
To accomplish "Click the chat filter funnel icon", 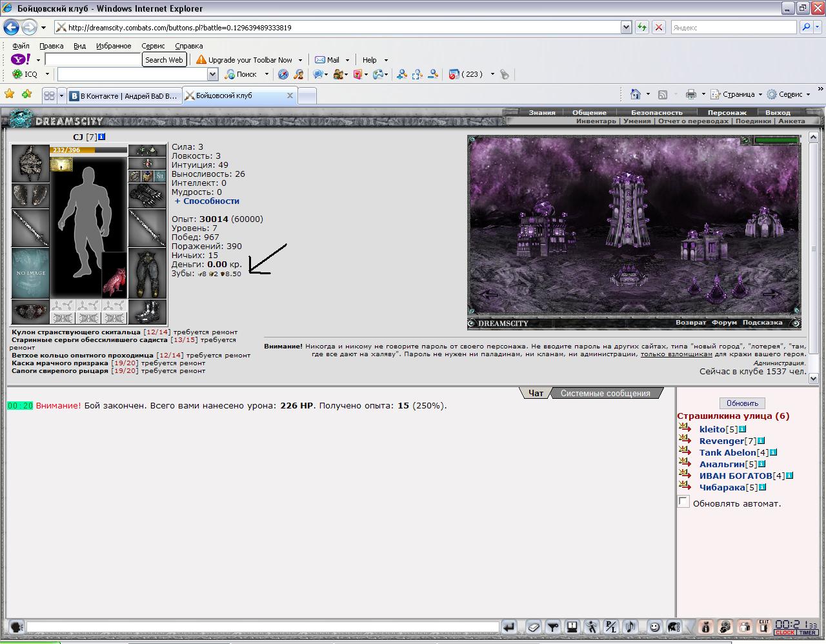I will 553,627.
